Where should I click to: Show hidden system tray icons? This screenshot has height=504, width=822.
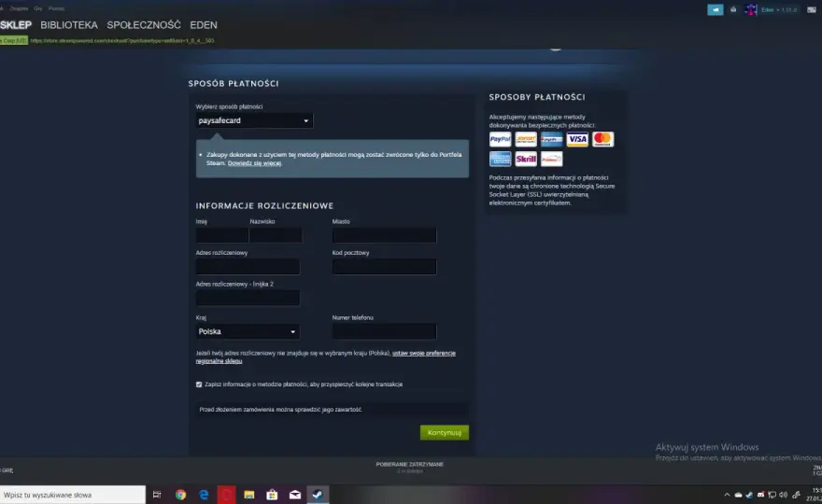coord(727,495)
